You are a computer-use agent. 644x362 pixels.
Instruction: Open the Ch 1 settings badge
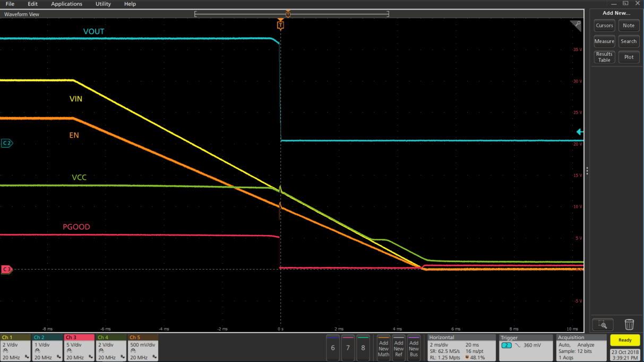pyautogui.click(x=15, y=347)
